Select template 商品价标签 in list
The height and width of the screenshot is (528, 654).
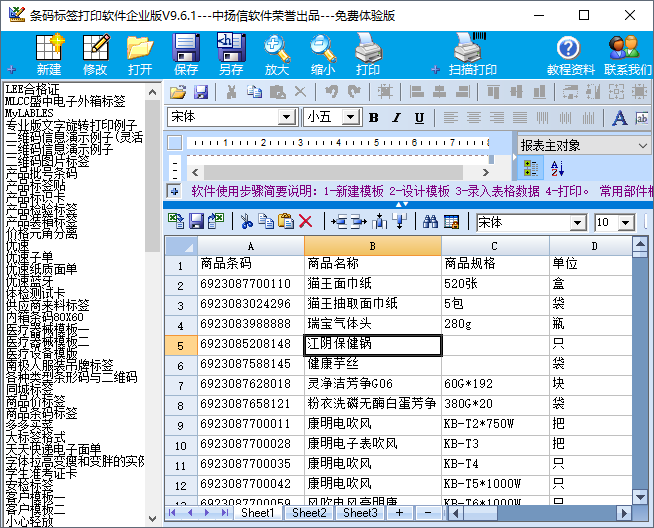click(35, 401)
